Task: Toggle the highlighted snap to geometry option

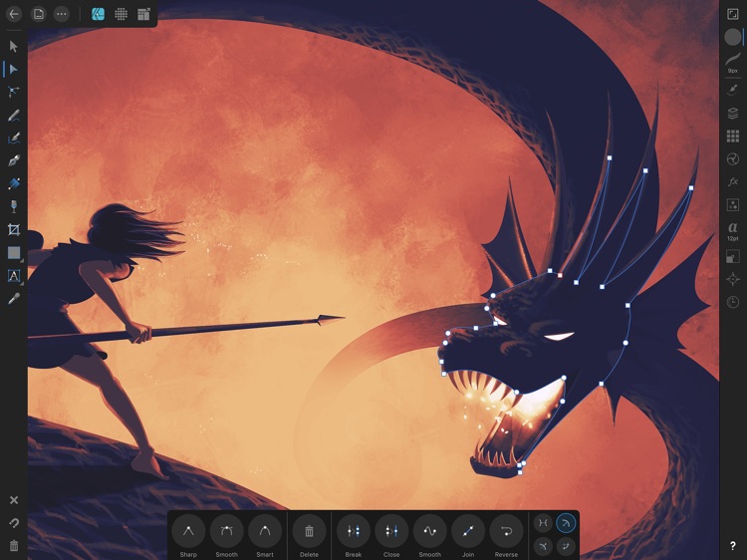Action: click(x=566, y=523)
